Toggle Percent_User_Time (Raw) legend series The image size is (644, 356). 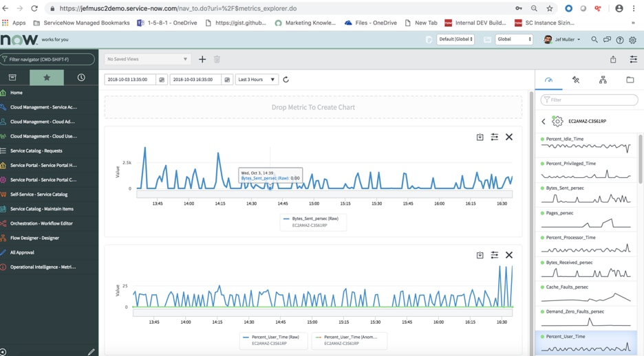[x=274, y=337]
